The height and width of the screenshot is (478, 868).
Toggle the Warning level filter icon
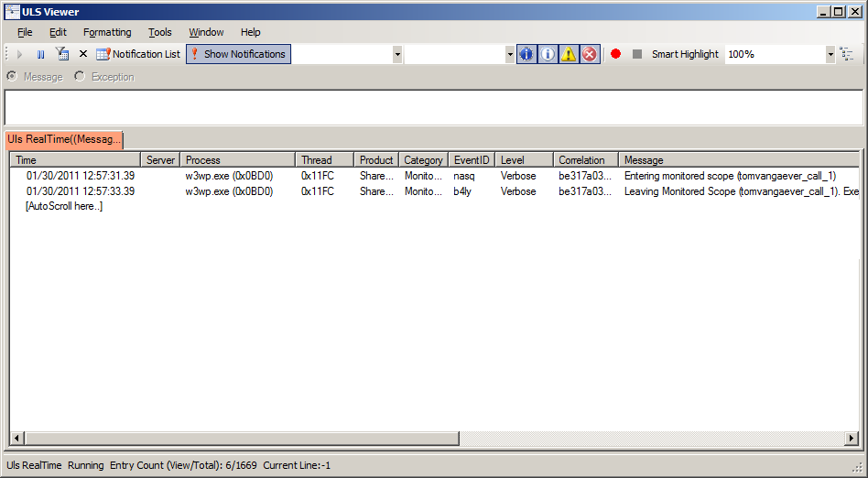pyautogui.click(x=569, y=54)
